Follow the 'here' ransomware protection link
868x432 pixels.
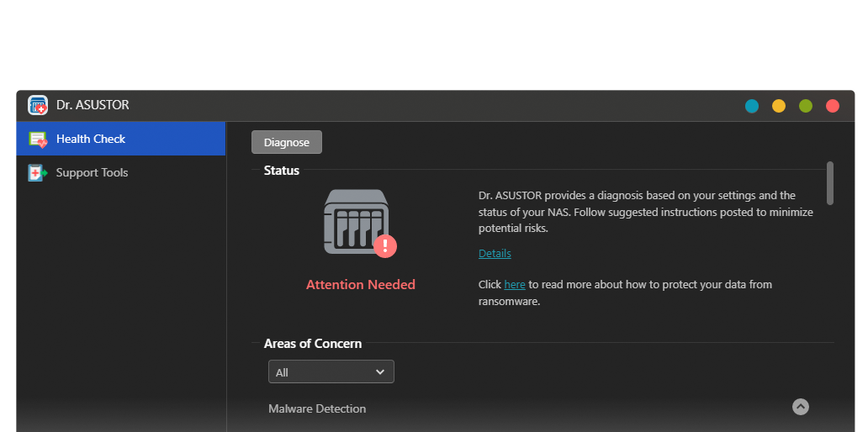point(515,285)
